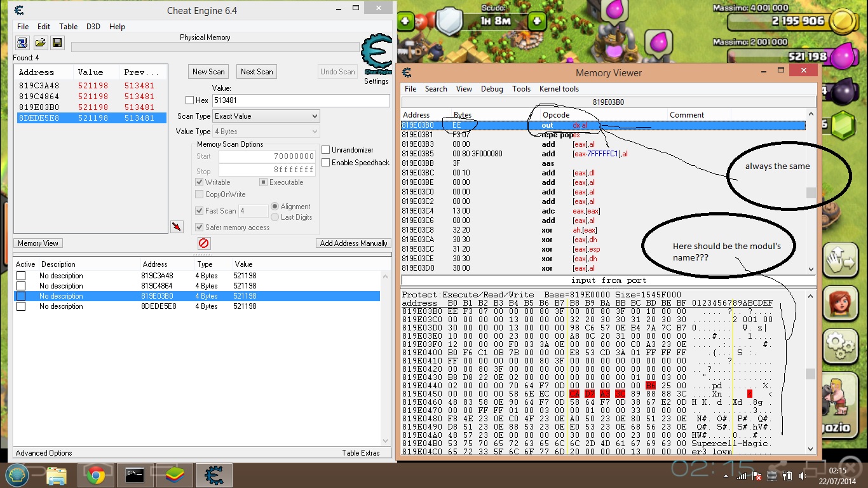Viewport: 868px width, 488px height.
Task: Click Add Address Manually button
Action: (x=353, y=243)
